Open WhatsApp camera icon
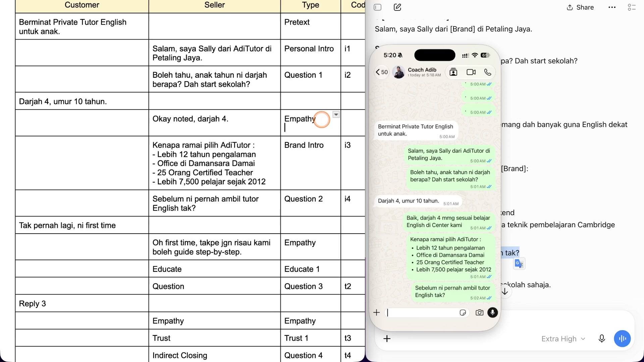The height and width of the screenshot is (362, 644). point(480,313)
